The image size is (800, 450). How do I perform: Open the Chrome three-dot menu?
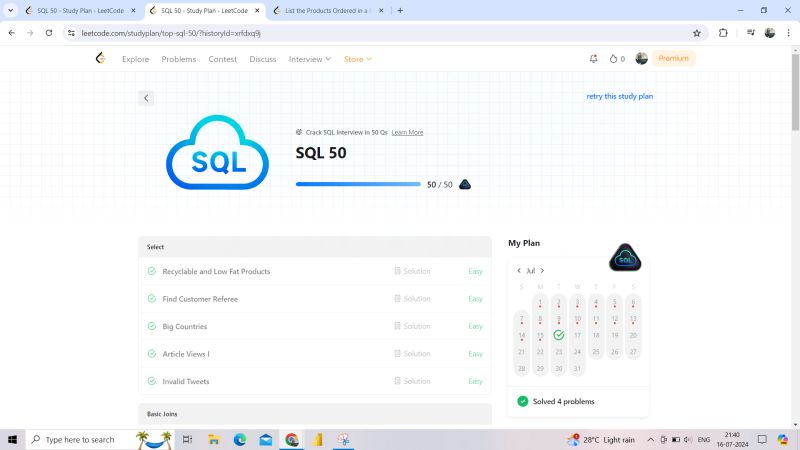coord(788,33)
